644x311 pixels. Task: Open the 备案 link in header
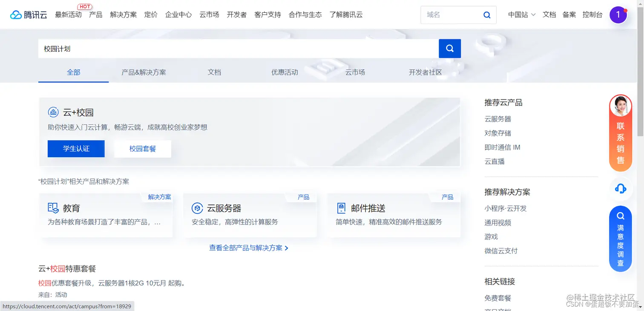pyautogui.click(x=569, y=14)
